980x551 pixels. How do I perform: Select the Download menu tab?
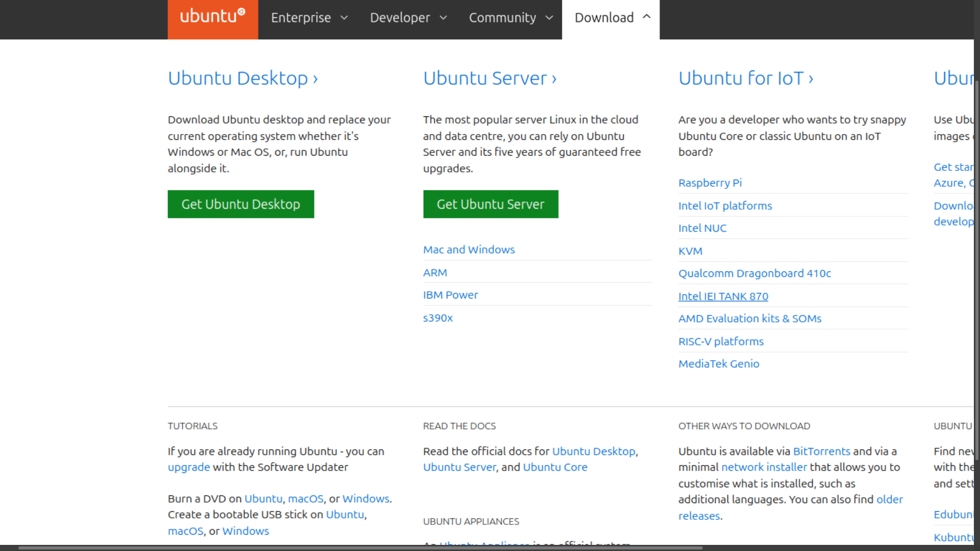[x=610, y=19]
